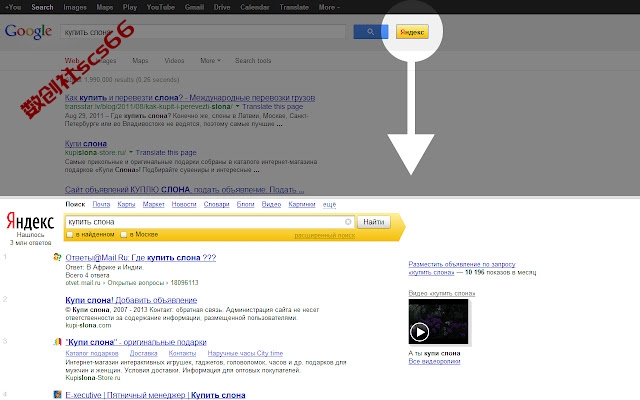The image size is (640, 400).
Task: Click the E-xecutive result favicon
Action: pyautogui.click(x=58, y=395)
